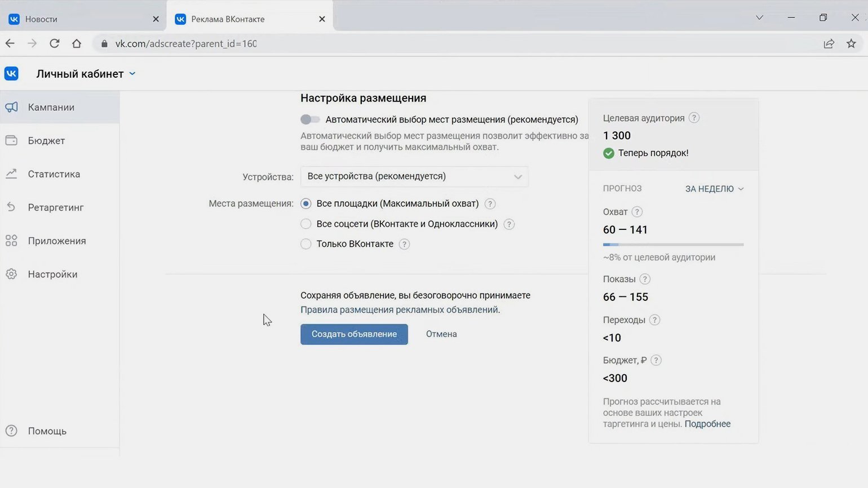
Task: Click the Создать объявление button
Action: [x=354, y=334]
